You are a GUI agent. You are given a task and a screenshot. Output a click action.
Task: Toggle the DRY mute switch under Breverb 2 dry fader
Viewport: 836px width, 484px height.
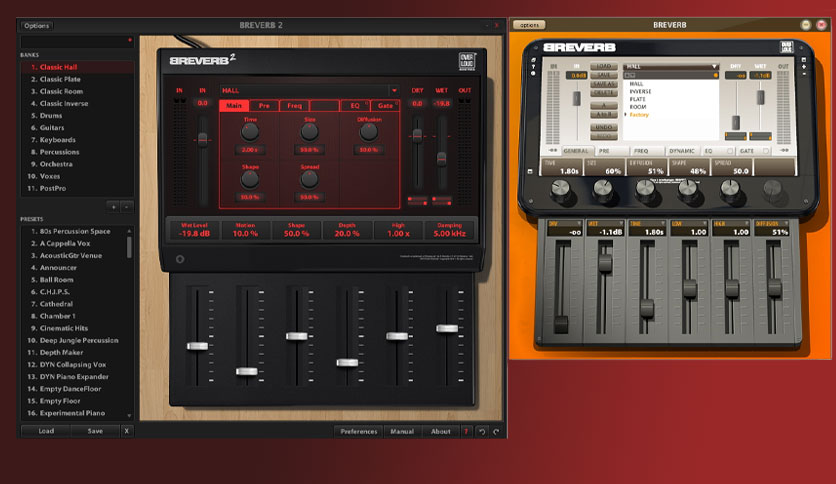coord(417,201)
